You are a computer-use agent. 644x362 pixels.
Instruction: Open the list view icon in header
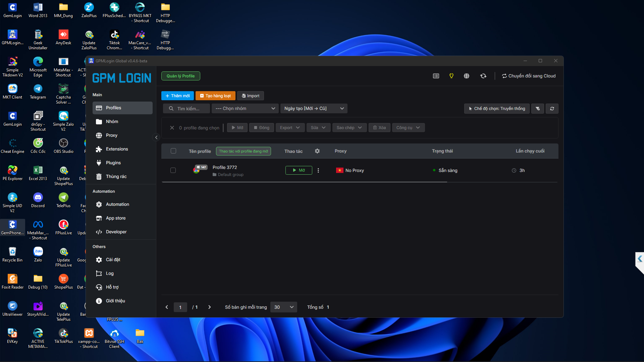click(436, 76)
